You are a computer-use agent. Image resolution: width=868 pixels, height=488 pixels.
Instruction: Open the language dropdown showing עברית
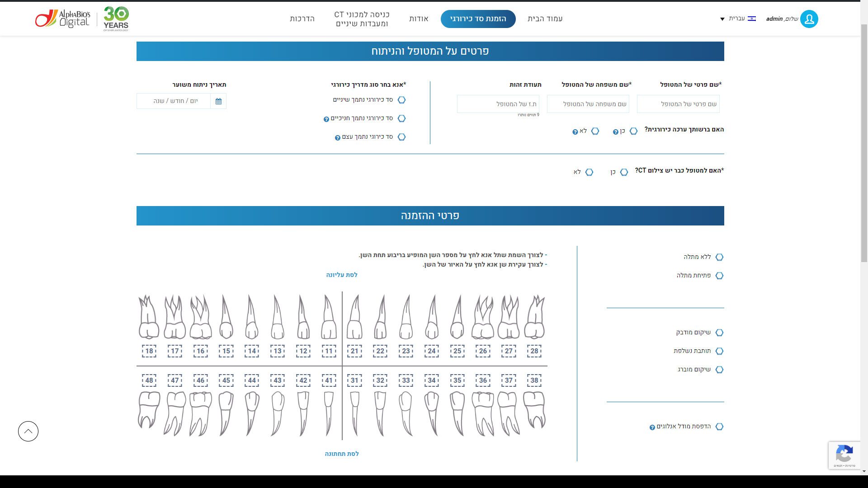pos(738,19)
